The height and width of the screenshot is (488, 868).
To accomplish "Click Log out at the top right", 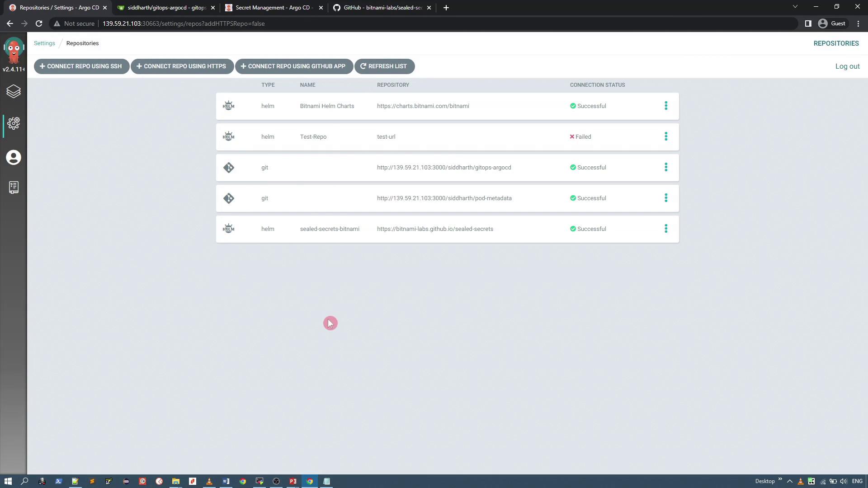I will (x=847, y=66).
